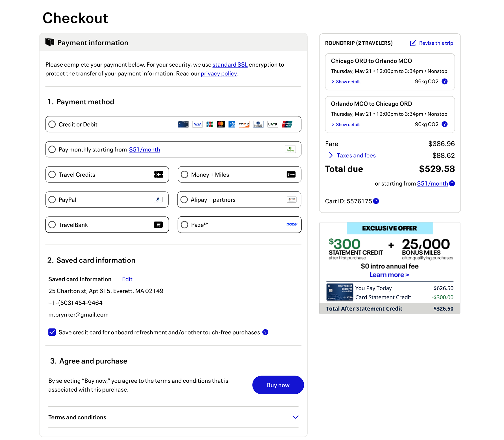Viewport: 504px width, 440px height.
Task: Click Total After Statement Credit $326.50
Action: point(390,309)
